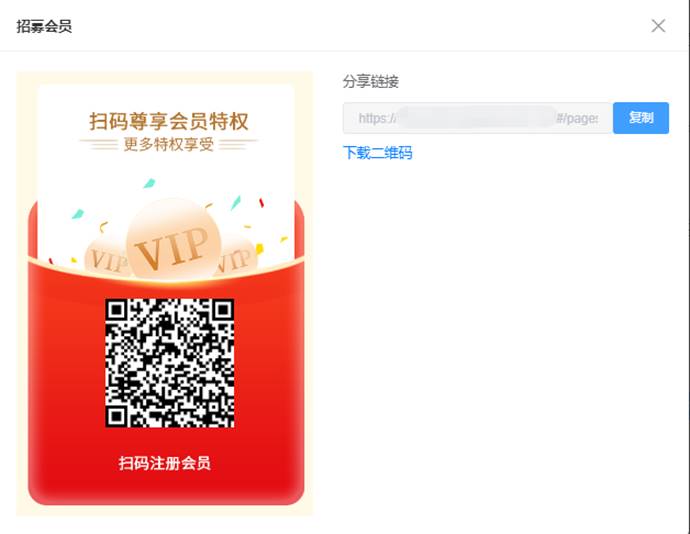
Task: Click the 扫码注册会员 caption on poster
Action: [165, 463]
